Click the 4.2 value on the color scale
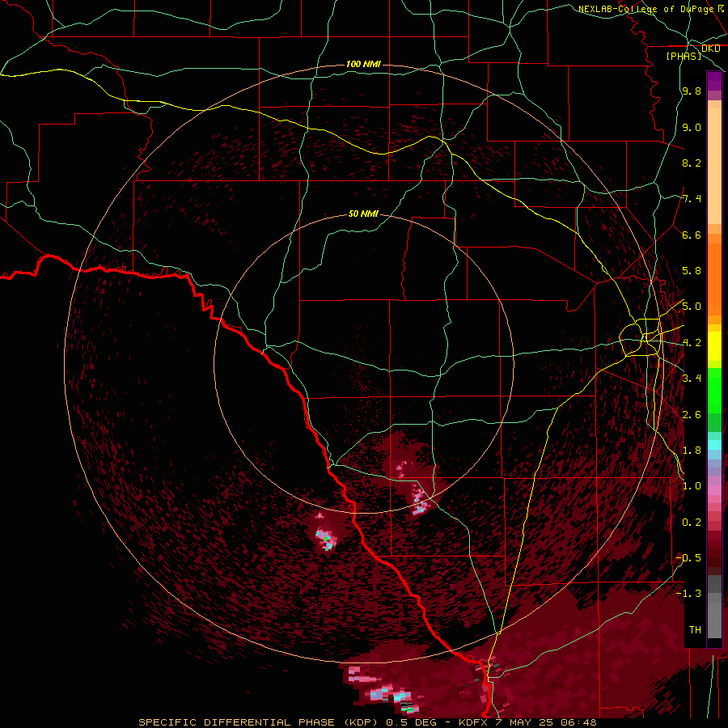Viewport: 728px width, 728px height. pyautogui.click(x=692, y=343)
